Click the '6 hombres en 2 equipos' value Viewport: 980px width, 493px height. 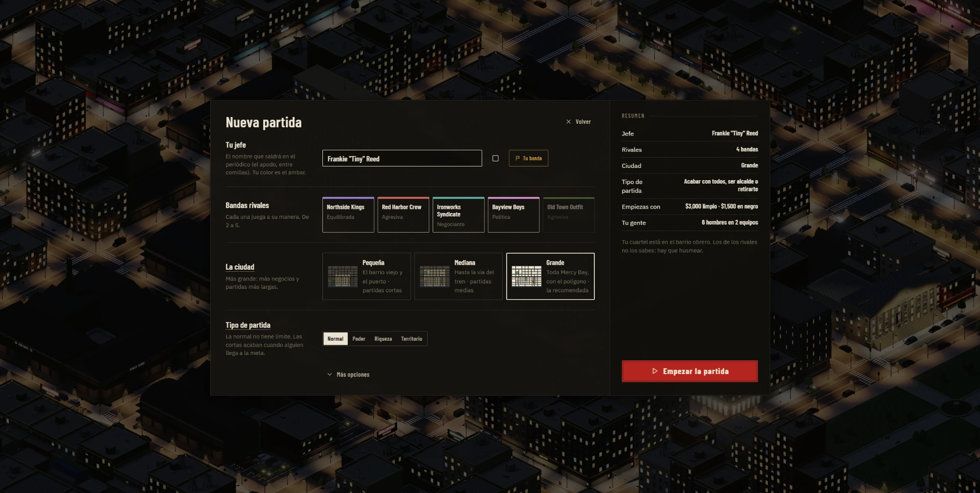pyautogui.click(x=730, y=222)
